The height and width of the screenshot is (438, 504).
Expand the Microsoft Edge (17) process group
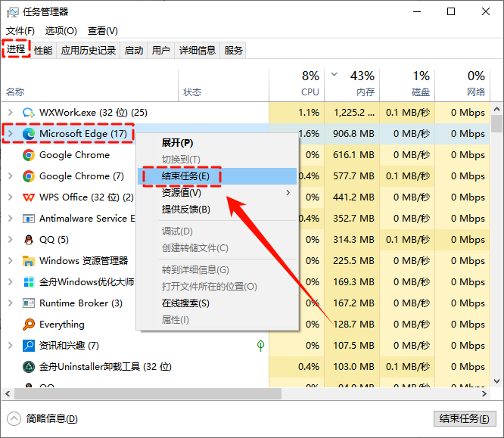click(x=11, y=134)
